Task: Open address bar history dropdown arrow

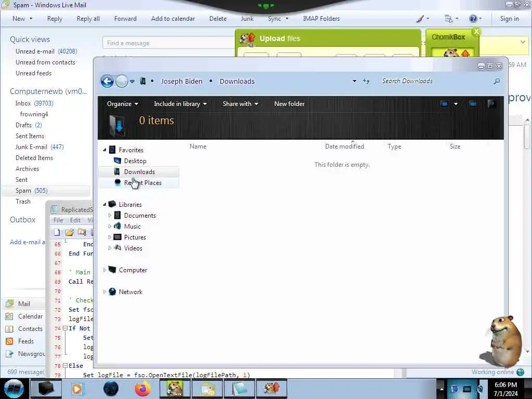Action: tap(354, 81)
